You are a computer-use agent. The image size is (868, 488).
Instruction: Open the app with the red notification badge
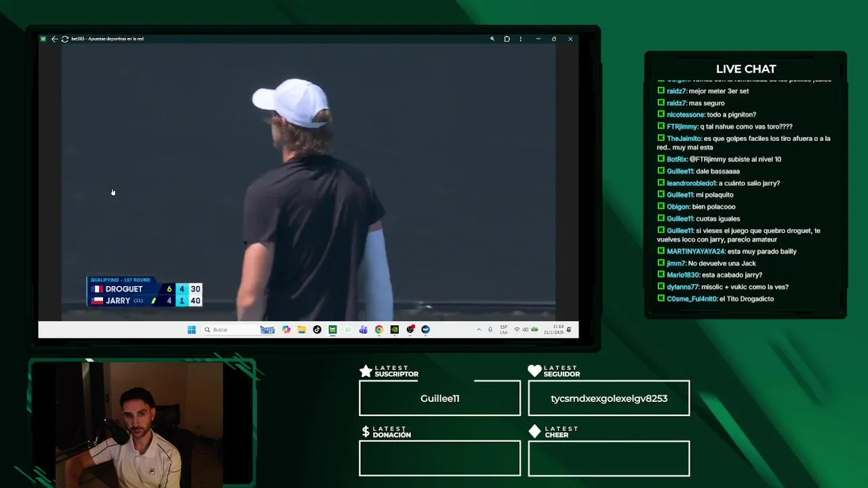click(410, 329)
